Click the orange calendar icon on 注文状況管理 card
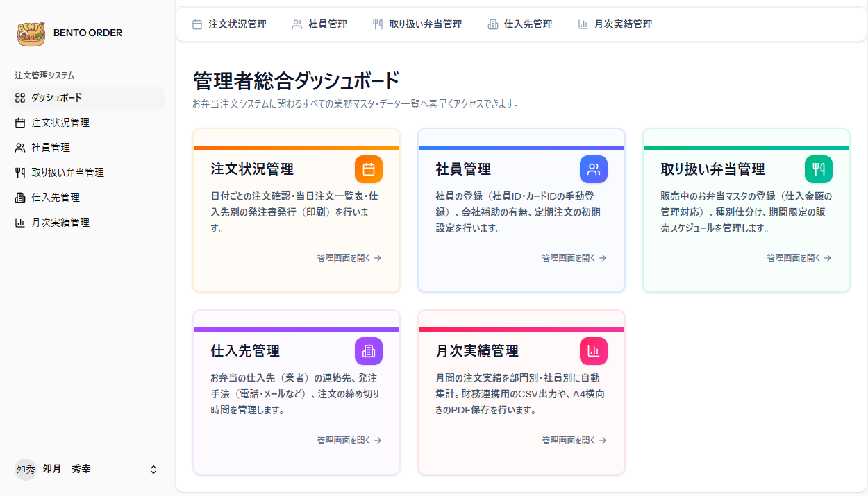Image resolution: width=868 pixels, height=496 pixels. (x=369, y=169)
